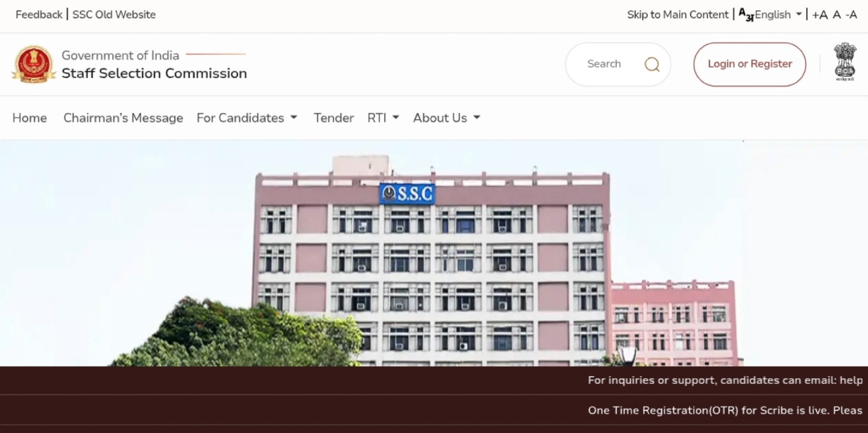Click the inquiries or support ticker message
868x433 pixels.
725,380
